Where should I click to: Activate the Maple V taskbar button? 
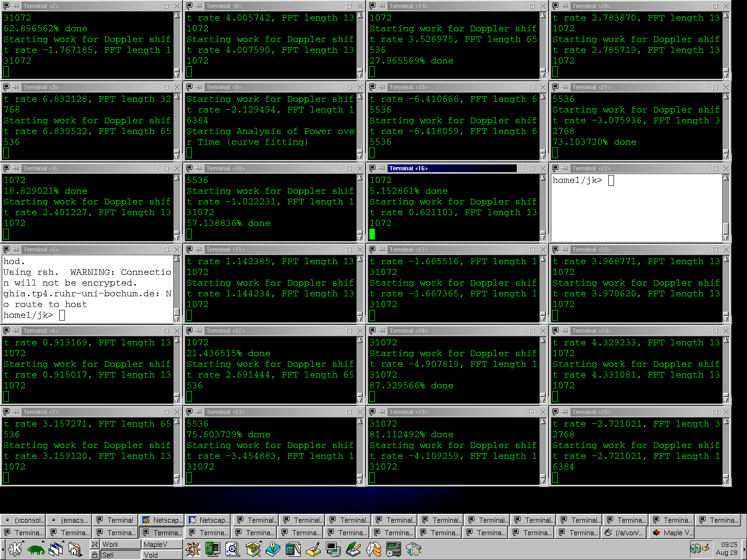(x=672, y=533)
